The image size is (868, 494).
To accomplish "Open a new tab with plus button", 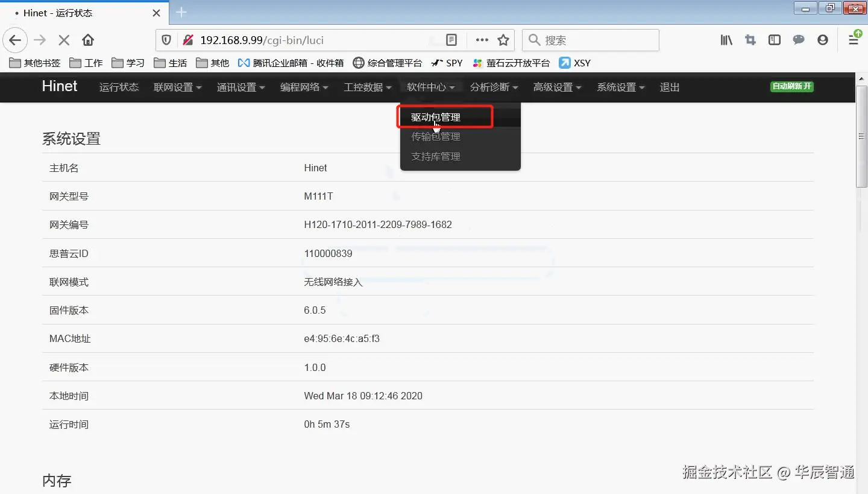I will (x=181, y=13).
